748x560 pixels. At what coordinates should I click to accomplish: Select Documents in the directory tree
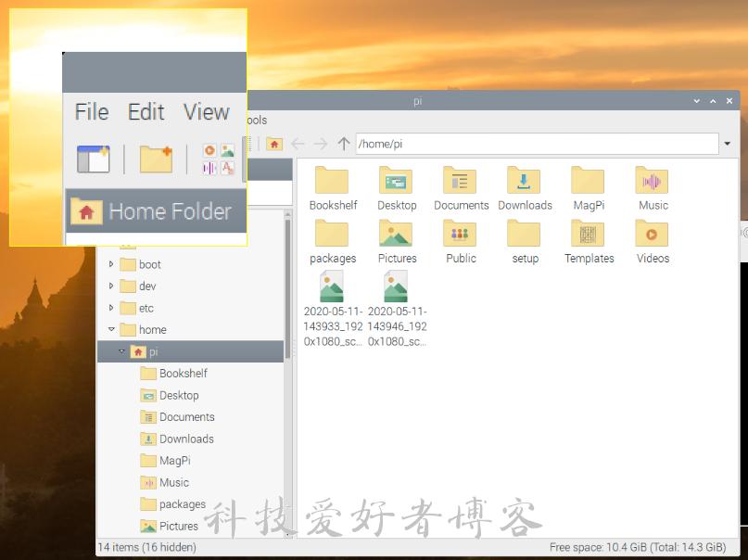tap(177, 417)
